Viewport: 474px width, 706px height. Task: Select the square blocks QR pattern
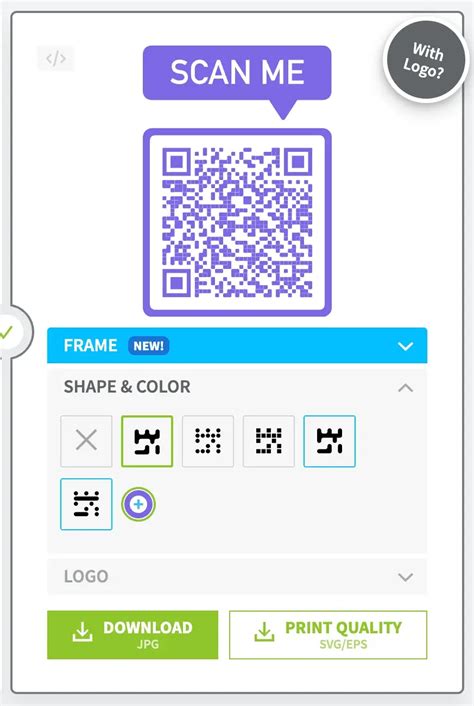pos(269,441)
